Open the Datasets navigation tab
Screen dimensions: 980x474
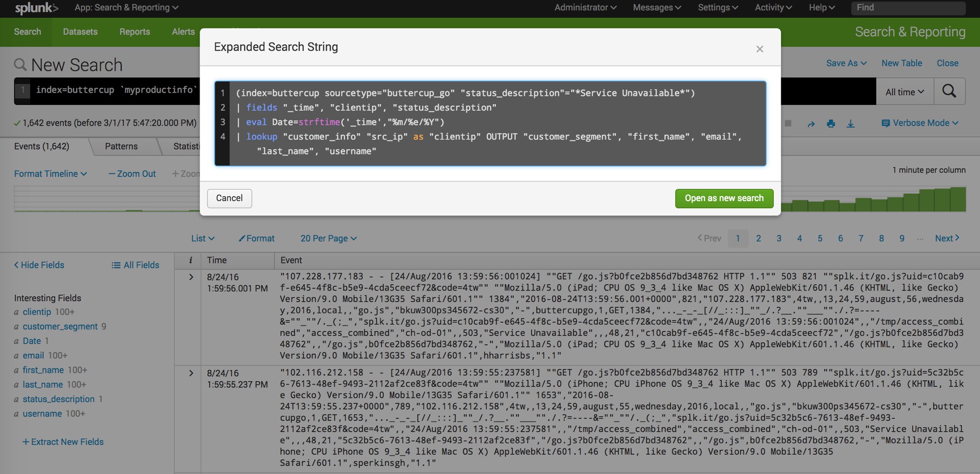(x=80, y=32)
